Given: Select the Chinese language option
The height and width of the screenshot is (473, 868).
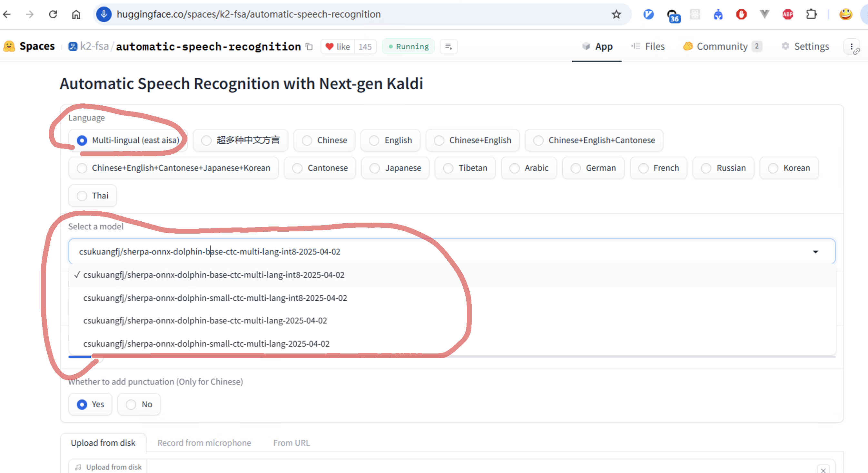Looking at the screenshot, I should [324, 140].
